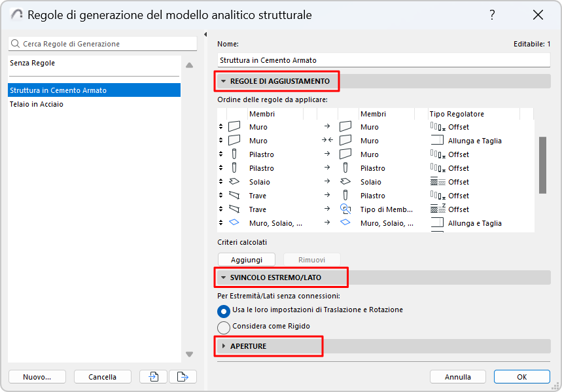The width and height of the screenshot is (562, 392).
Task: Select Telaio in Acciaio rule set
Action: 37,104
